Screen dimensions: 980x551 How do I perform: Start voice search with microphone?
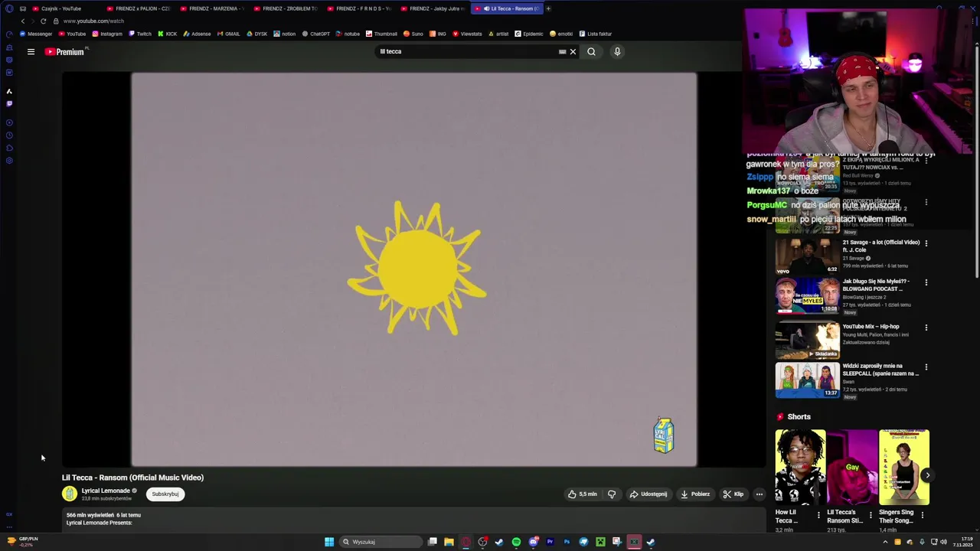point(617,52)
